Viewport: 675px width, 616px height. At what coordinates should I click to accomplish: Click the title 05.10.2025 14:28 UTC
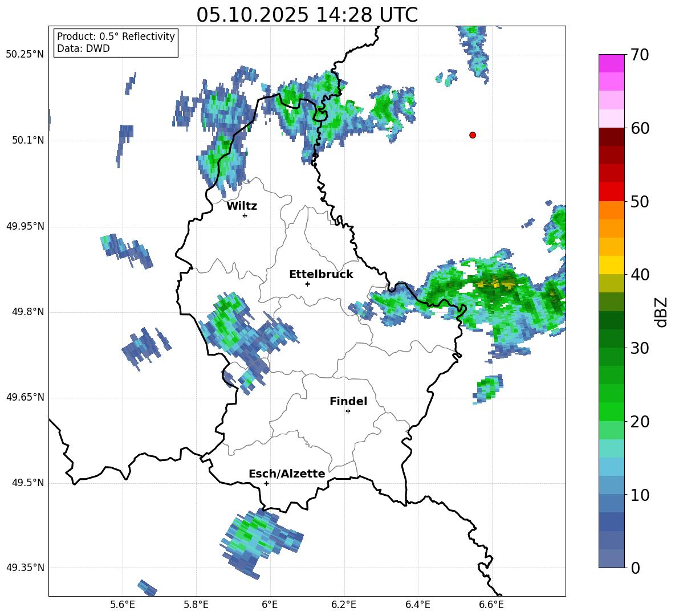[x=307, y=15]
